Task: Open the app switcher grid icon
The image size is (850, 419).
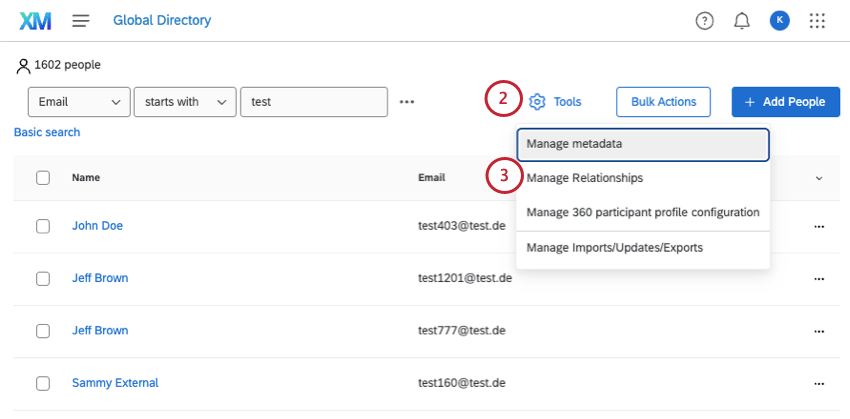Action: [x=817, y=21]
